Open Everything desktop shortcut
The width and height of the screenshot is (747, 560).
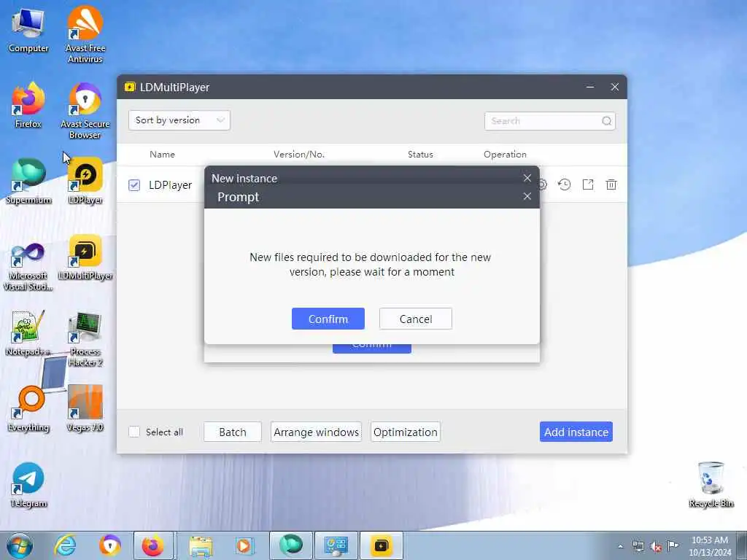point(28,408)
